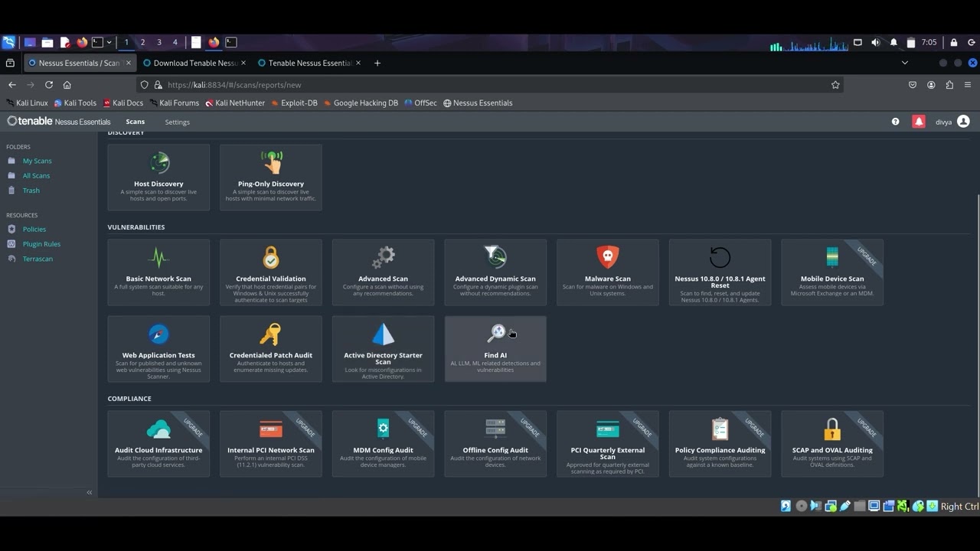Collapse the left sidebar with double chevron
The width and height of the screenshot is (980, 551).
tap(89, 492)
